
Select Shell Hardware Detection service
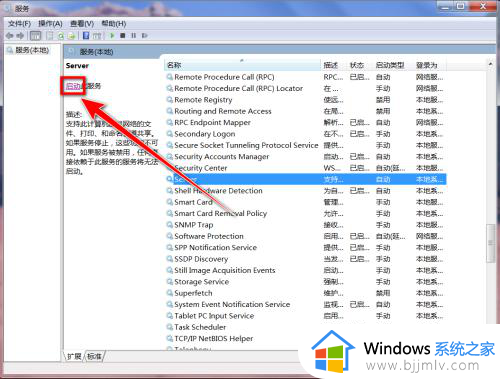(x=218, y=191)
